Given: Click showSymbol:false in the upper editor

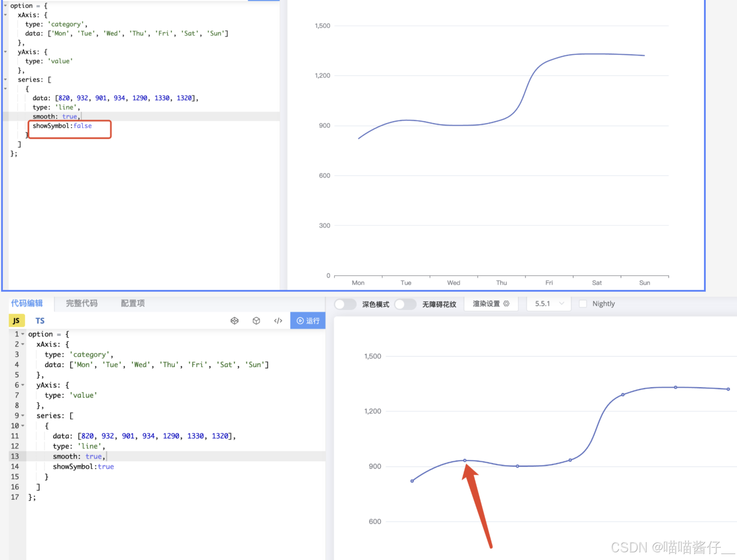Looking at the screenshot, I should [x=62, y=126].
